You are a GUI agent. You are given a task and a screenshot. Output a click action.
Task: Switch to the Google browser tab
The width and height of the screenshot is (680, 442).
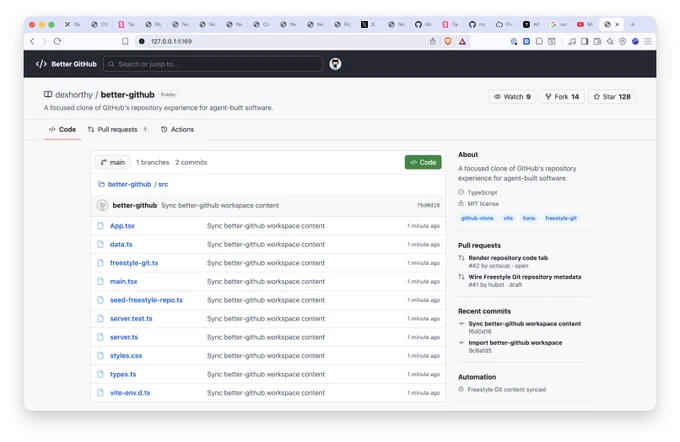tap(558, 24)
